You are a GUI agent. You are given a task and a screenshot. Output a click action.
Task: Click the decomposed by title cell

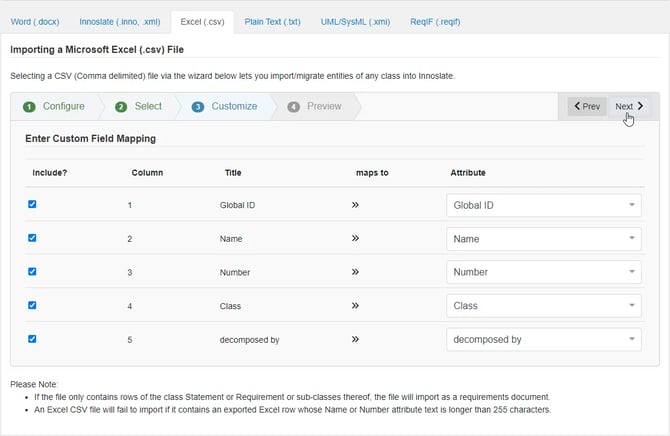249,340
